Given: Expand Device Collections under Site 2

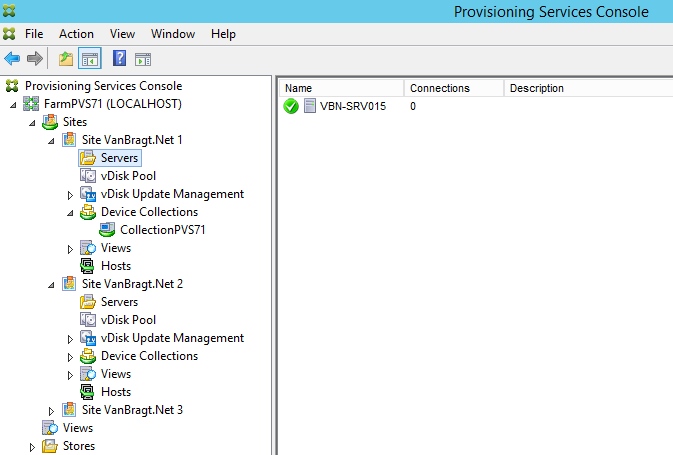Looking at the screenshot, I should coord(70,357).
